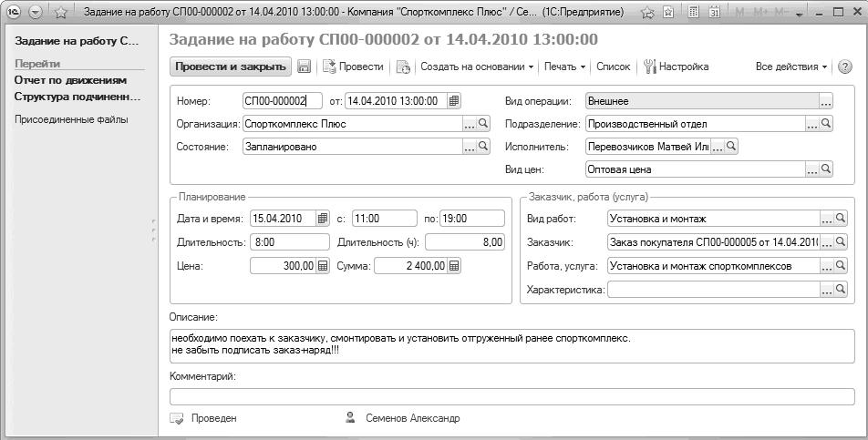Click ellipsis button of Характеристика field
The width and height of the screenshot is (868, 440).
click(x=826, y=290)
